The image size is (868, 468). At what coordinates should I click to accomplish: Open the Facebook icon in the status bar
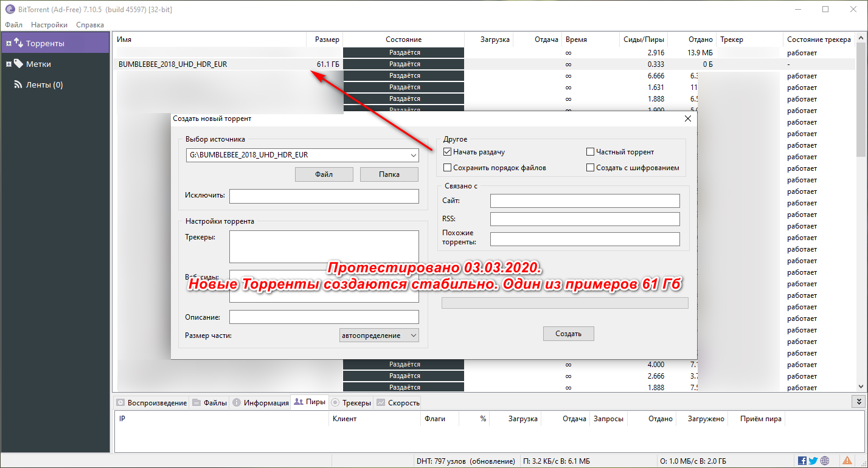point(802,461)
